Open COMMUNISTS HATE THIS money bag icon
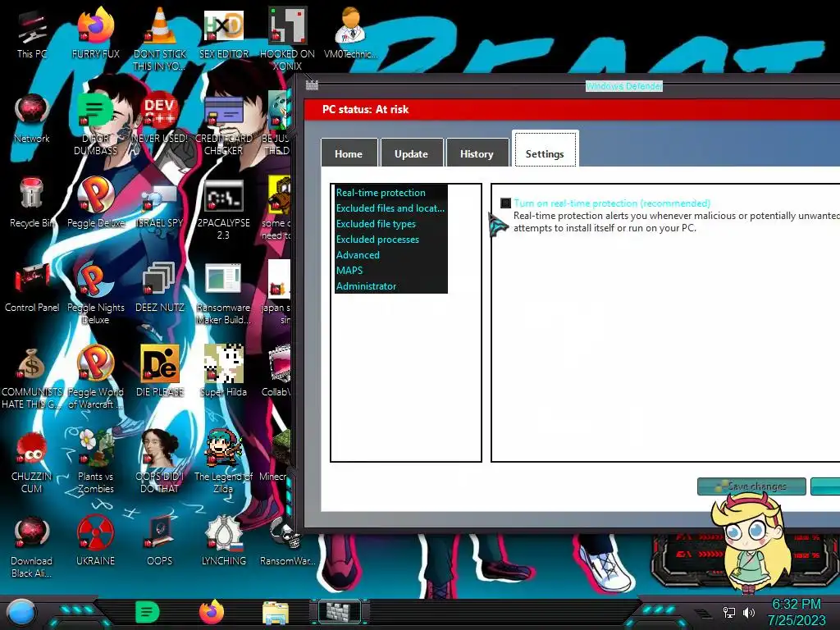This screenshot has width=840, height=630. pos(32,377)
